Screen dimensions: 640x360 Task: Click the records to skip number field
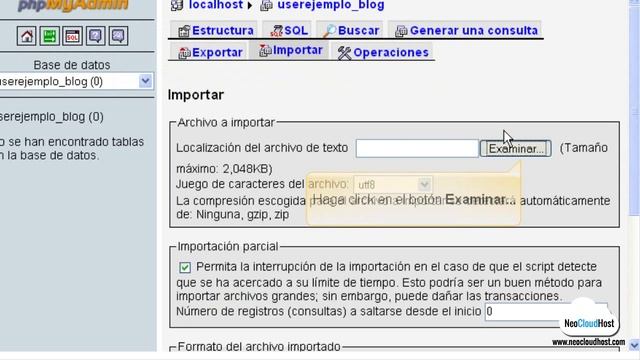point(546,311)
